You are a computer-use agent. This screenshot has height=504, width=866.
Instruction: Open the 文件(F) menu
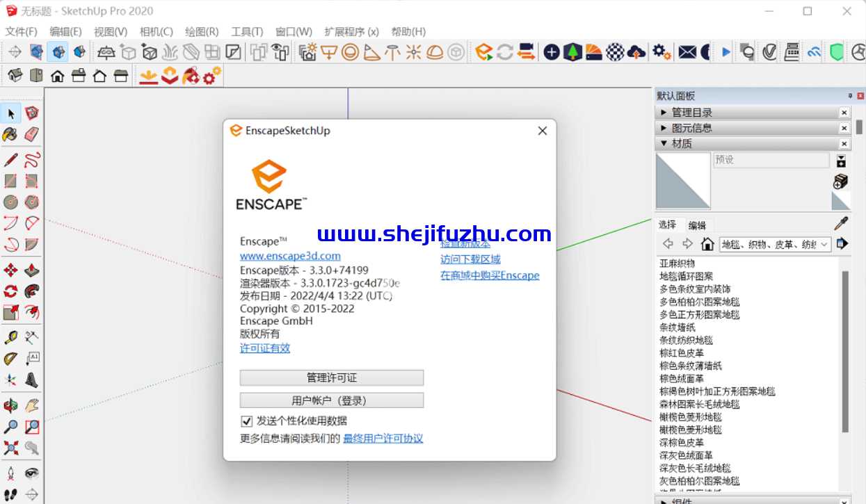click(x=22, y=31)
